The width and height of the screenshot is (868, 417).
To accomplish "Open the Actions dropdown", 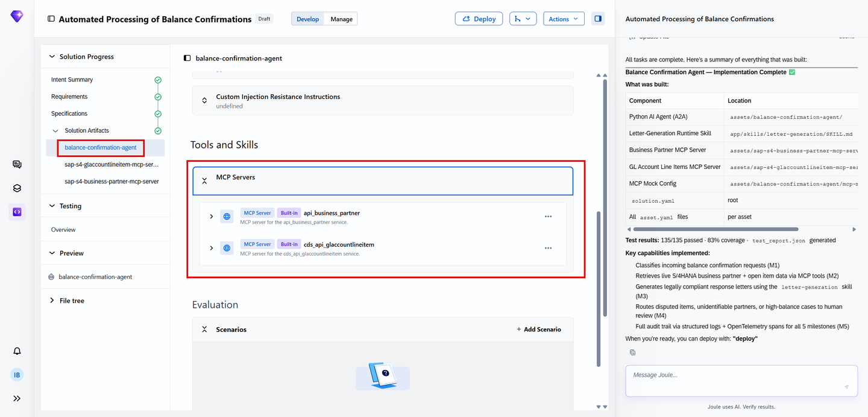I will 564,19.
